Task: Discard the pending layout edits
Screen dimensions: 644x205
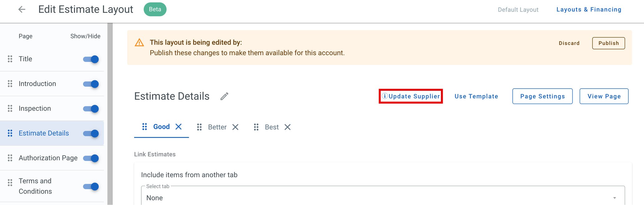Action: 569,43
